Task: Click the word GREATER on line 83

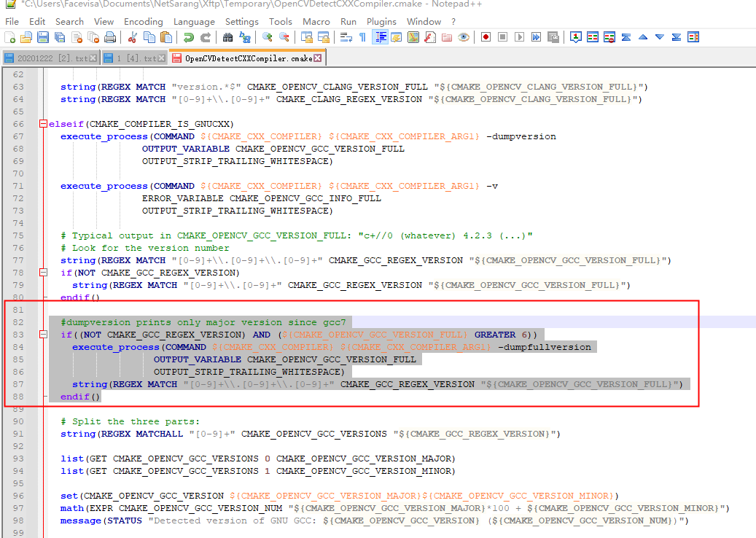Action: click(x=495, y=335)
